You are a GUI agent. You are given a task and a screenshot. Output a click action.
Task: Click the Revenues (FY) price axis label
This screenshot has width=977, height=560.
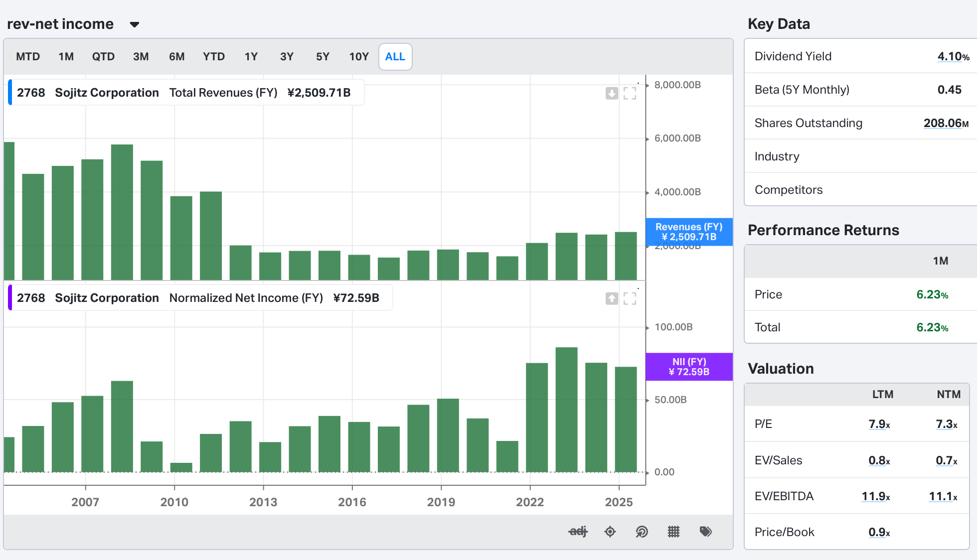(x=689, y=232)
